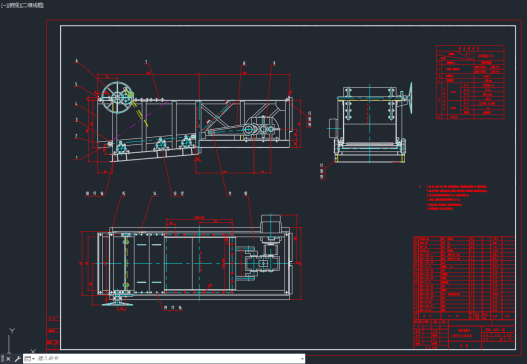Open the recent commands dropdown
The width and height of the screenshot is (527, 364).
pyautogui.click(x=30, y=359)
